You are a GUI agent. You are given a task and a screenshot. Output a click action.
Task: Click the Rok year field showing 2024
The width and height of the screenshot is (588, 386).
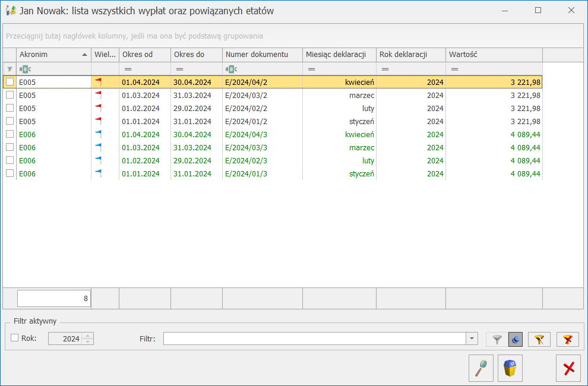click(65, 338)
